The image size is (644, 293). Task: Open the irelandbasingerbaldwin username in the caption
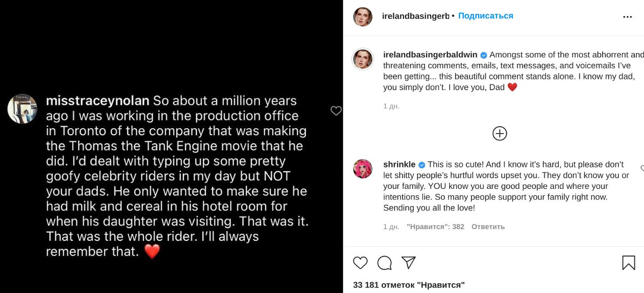[x=430, y=55]
